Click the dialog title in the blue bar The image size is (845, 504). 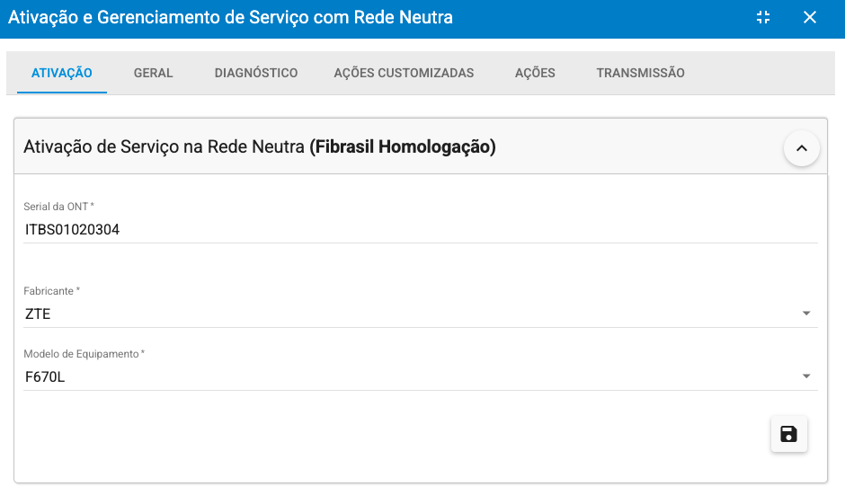click(x=230, y=17)
